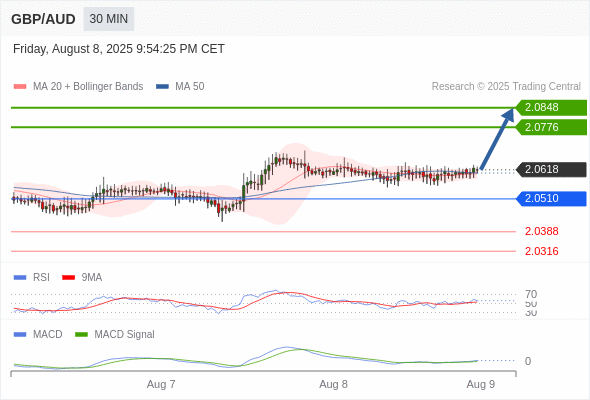The image size is (590, 400).
Task: Click the blue MACD legend swatch
Action: tap(20, 334)
